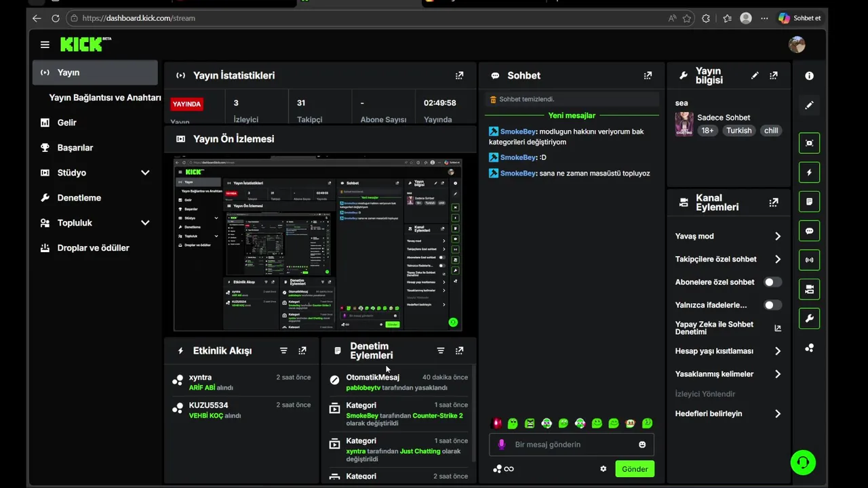The width and height of the screenshot is (868, 488).
Task: Open the green headset support button
Action: tap(803, 462)
